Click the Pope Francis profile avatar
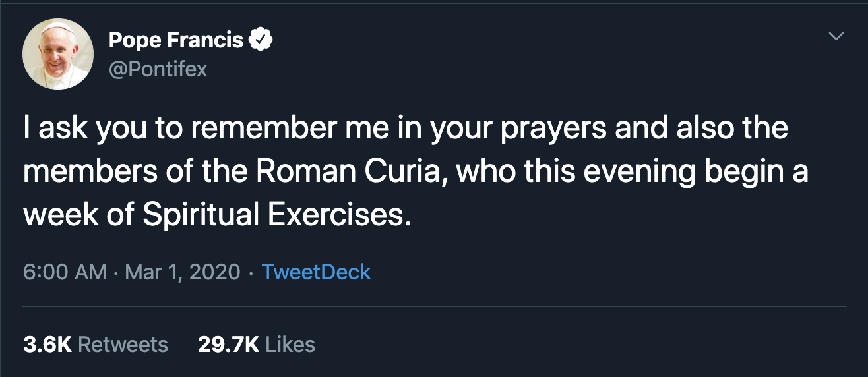Image resolution: width=868 pixels, height=377 pixels. coord(58,54)
